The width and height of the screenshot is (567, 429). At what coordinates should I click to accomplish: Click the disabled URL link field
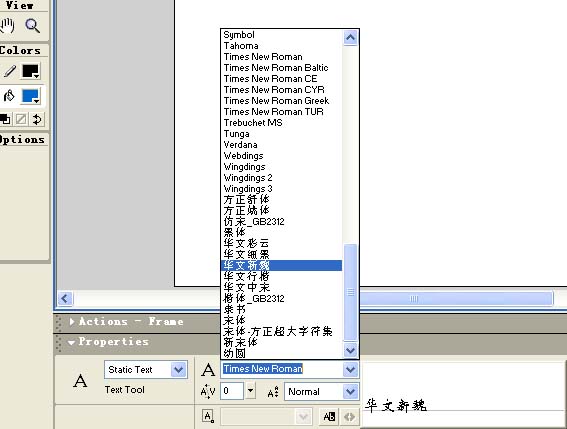[266, 417]
